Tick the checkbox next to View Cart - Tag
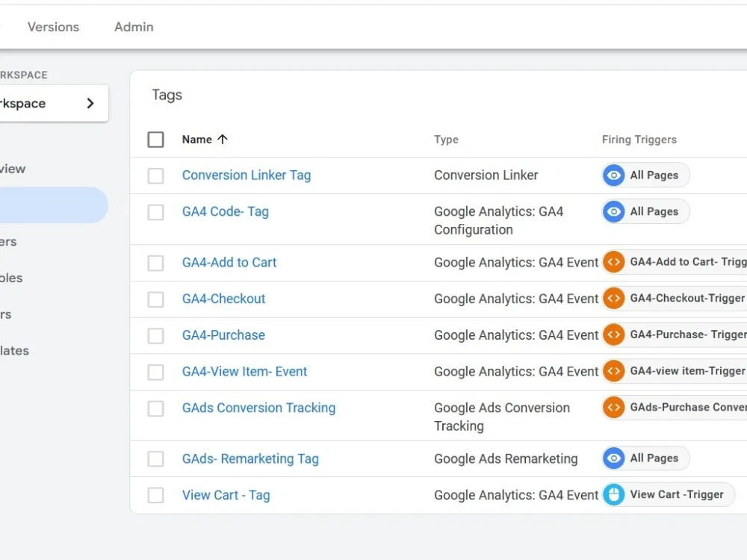The image size is (747, 560). click(156, 495)
